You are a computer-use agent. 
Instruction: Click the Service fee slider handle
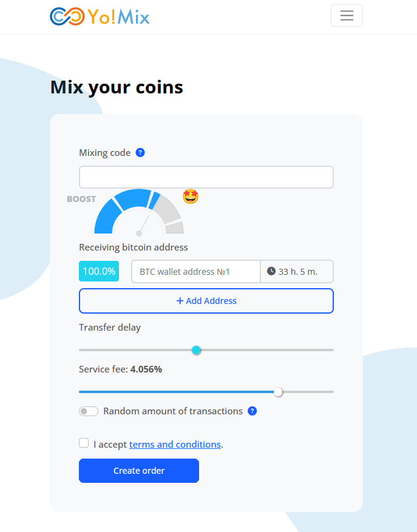(x=279, y=392)
